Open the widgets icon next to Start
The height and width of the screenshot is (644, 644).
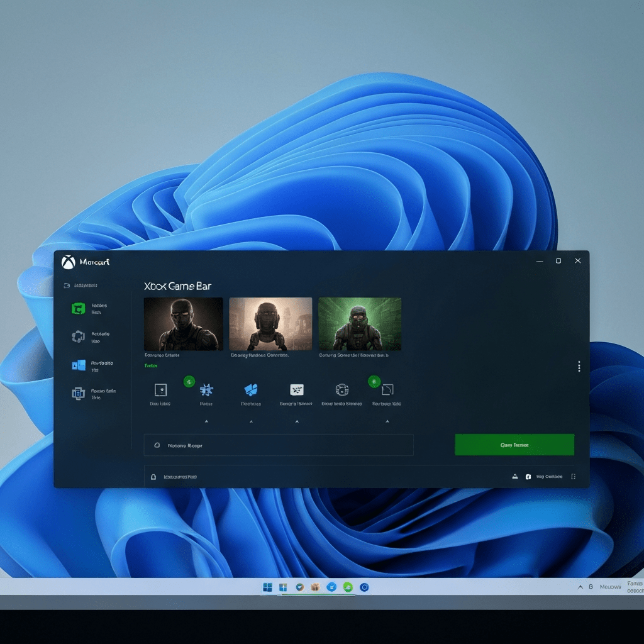coord(283,587)
